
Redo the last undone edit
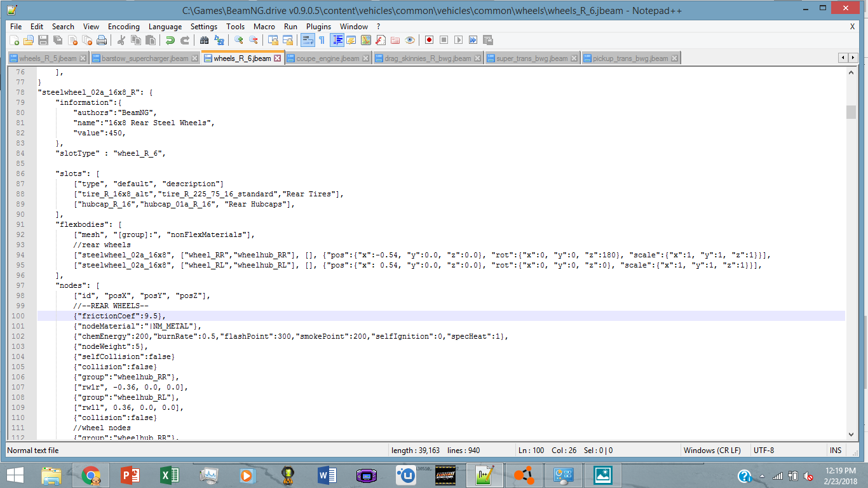(x=184, y=40)
